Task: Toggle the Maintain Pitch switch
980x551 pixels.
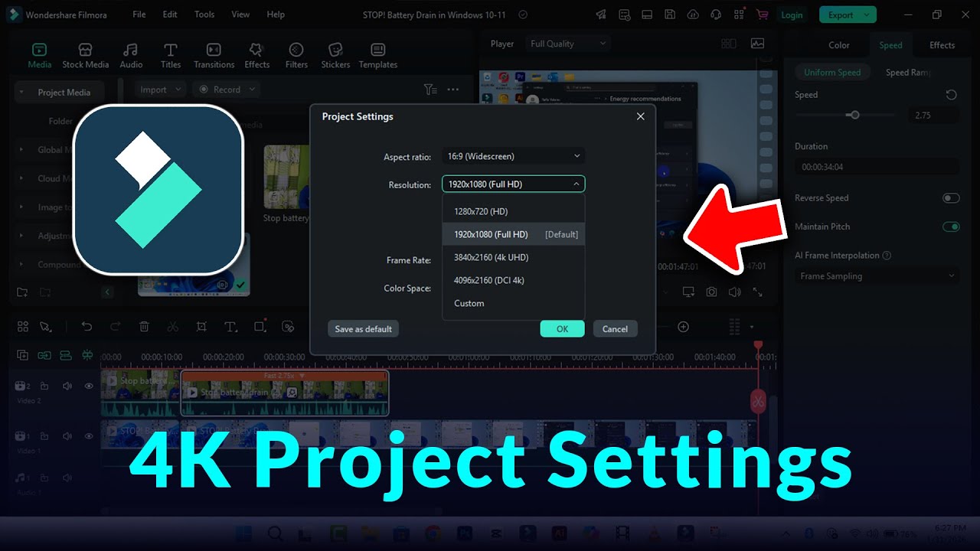Action: coord(951,227)
